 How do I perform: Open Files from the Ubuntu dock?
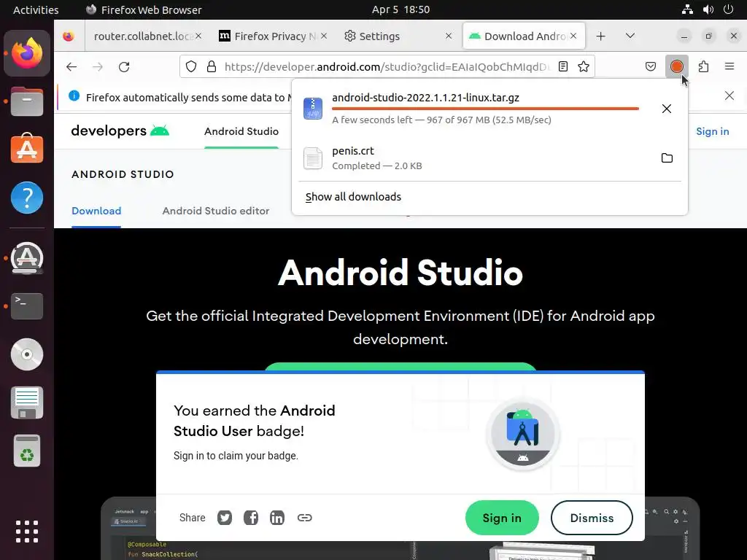pyautogui.click(x=27, y=101)
